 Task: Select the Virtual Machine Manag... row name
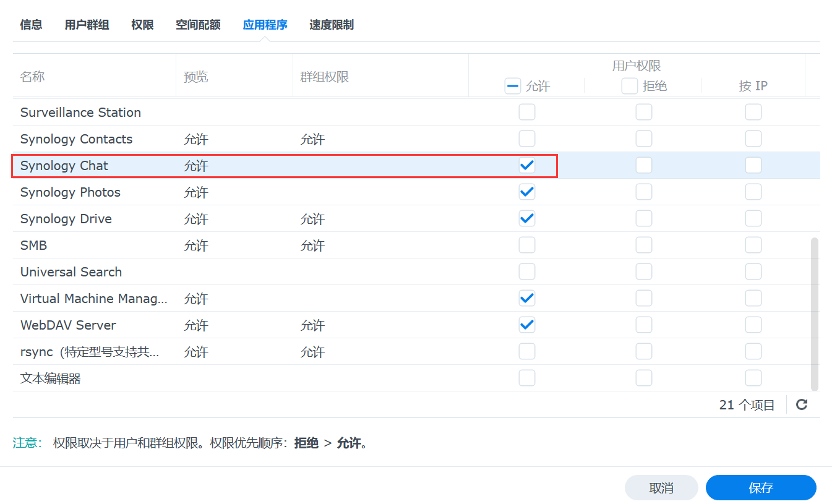pyautogui.click(x=93, y=298)
